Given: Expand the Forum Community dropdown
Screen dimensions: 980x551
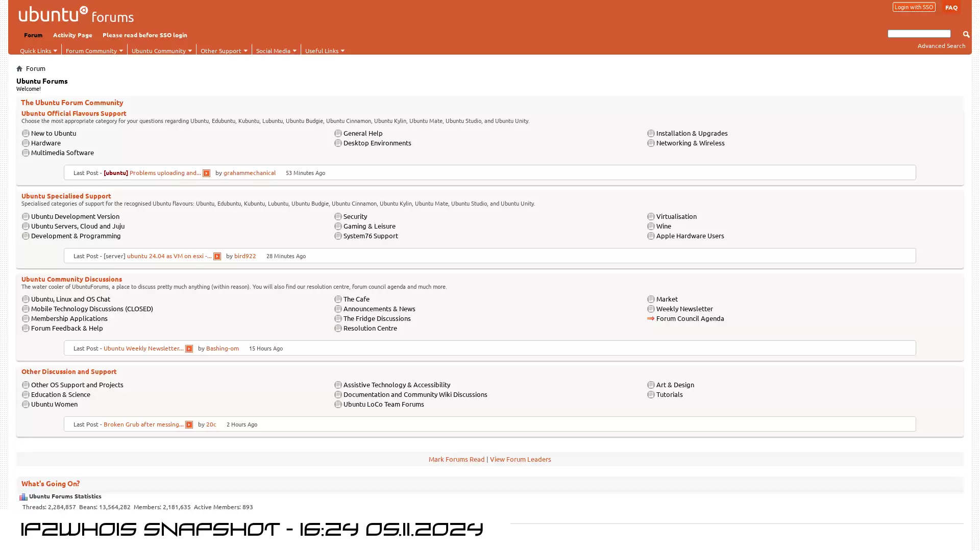Looking at the screenshot, I should (x=94, y=51).
